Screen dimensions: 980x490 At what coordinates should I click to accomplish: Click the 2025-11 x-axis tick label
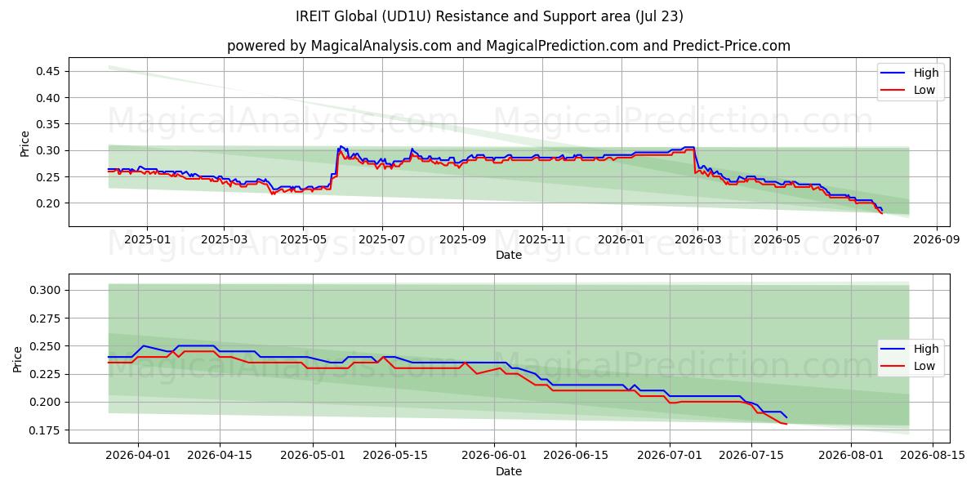coord(542,239)
